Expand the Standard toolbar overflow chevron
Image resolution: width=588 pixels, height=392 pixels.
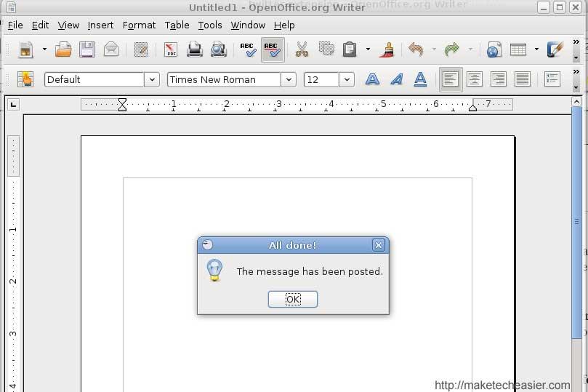(x=576, y=41)
